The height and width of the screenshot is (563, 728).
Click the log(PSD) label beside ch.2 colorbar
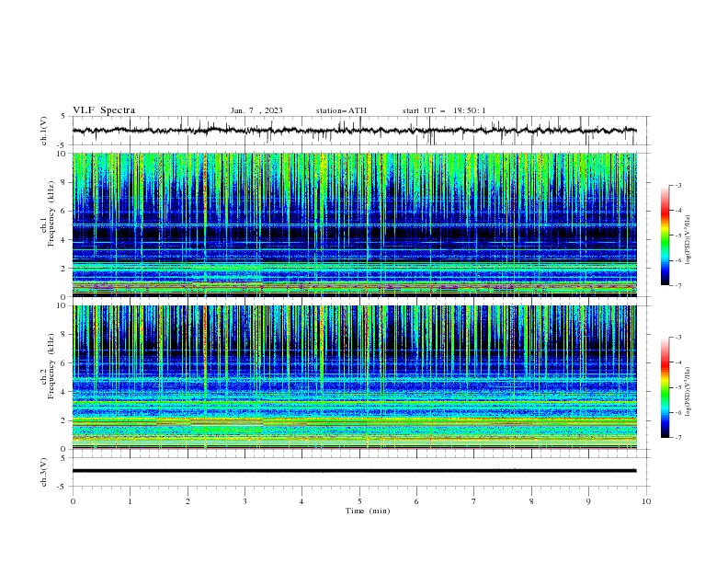pyautogui.click(x=688, y=391)
